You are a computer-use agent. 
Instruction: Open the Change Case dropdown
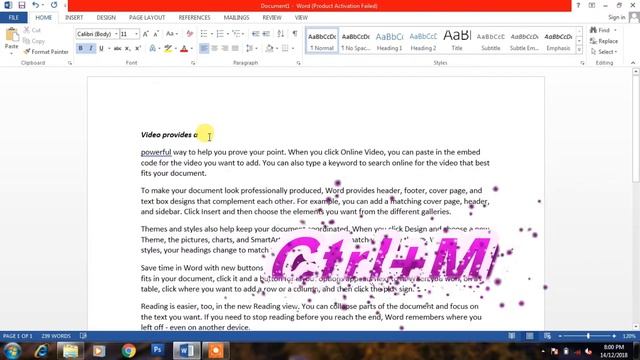(x=172, y=34)
